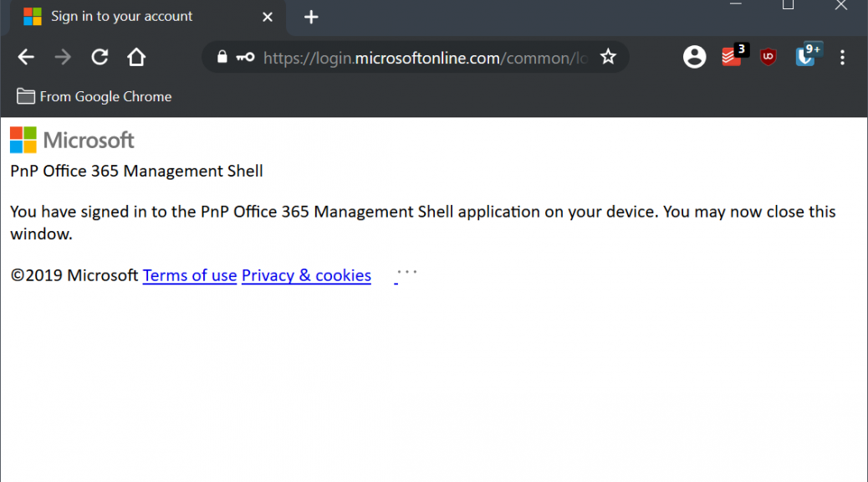The width and height of the screenshot is (868, 482).
Task: Close the Sign in to your account tab
Action: 268,18
